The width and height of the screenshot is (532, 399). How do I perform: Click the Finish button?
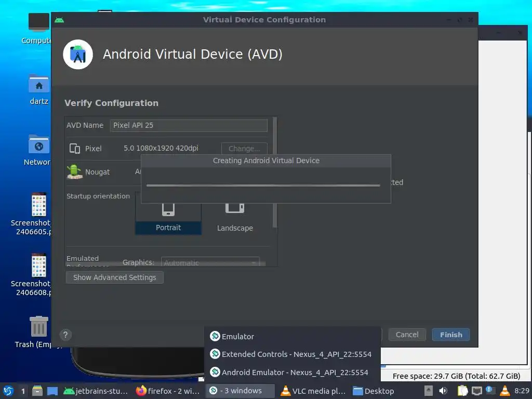point(451,335)
